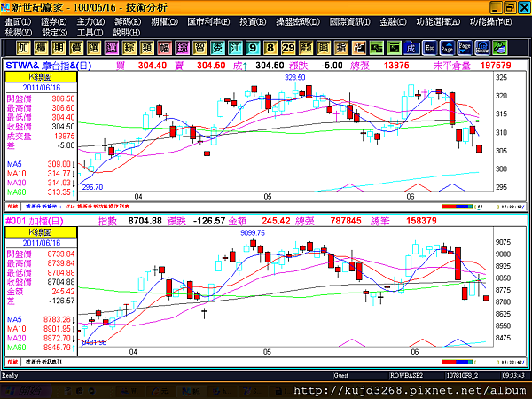Viewport: 532px width, 399px height.
Task: Open the 檢視(V) menu
Action: click(x=19, y=33)
